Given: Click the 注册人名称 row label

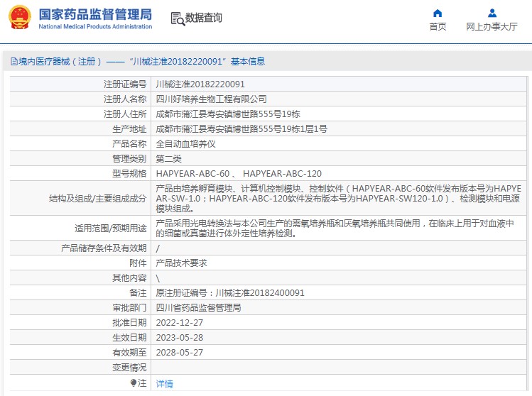Looking at the screenshot, I should click(125, 99).
